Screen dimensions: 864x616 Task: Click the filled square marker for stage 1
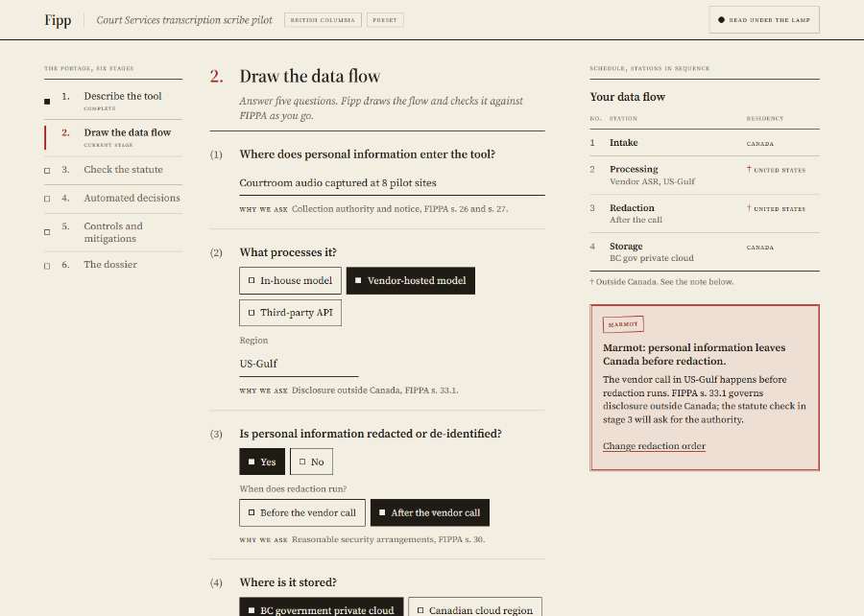[x=47, y=102]
